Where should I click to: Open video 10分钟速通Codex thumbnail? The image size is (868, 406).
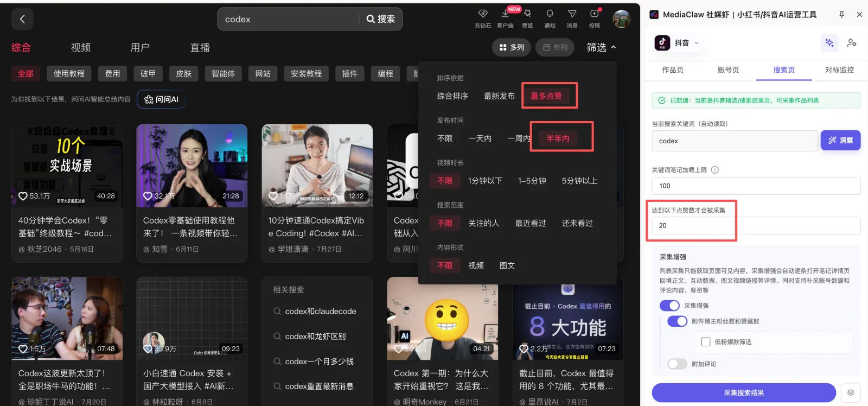(317, 166)
